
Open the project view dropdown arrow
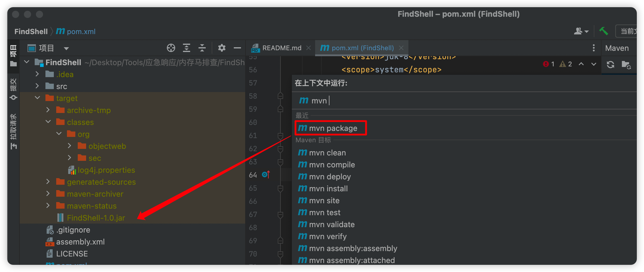[x=66, y=48]
